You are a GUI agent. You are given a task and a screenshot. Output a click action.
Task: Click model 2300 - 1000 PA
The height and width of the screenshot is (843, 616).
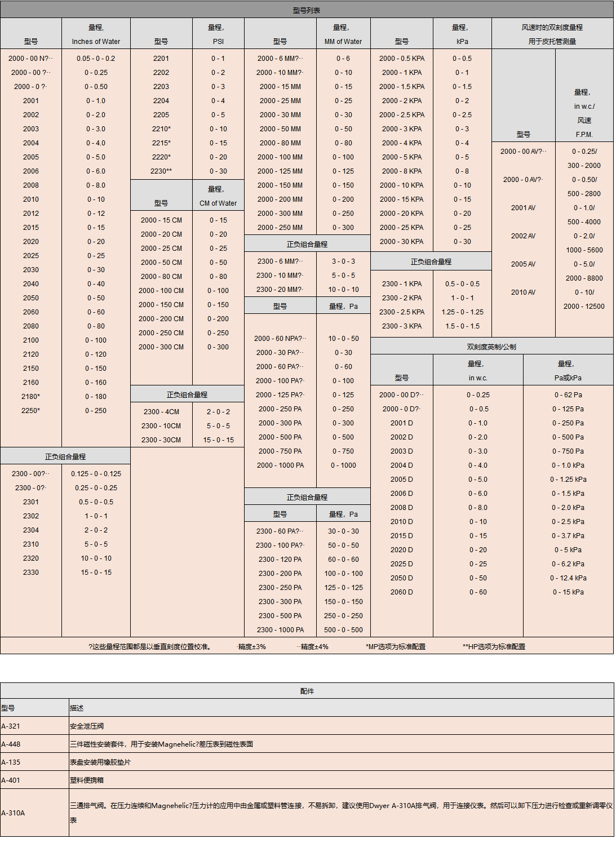(280, 630)
